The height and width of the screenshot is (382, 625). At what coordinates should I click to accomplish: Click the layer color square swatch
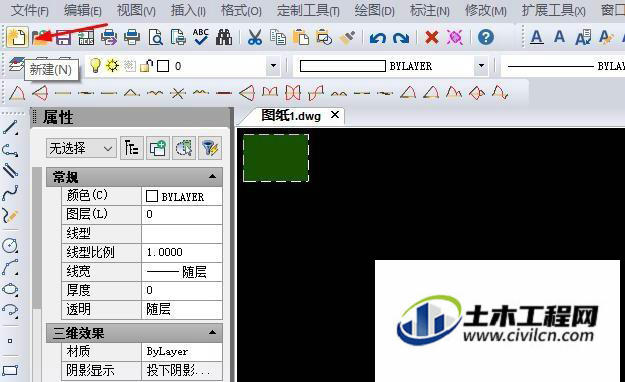(x=163, y=66)
